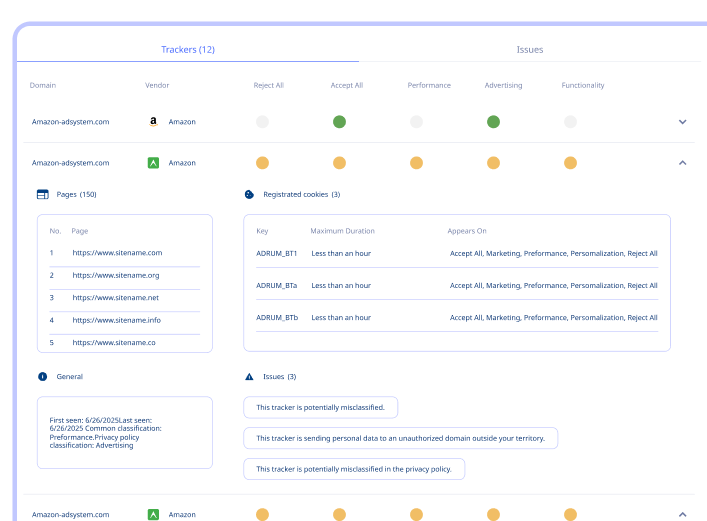The width and height of the screenshot is (707, 521).
Task: Toggle first row grey Reject All indicator
Action: 262,122
